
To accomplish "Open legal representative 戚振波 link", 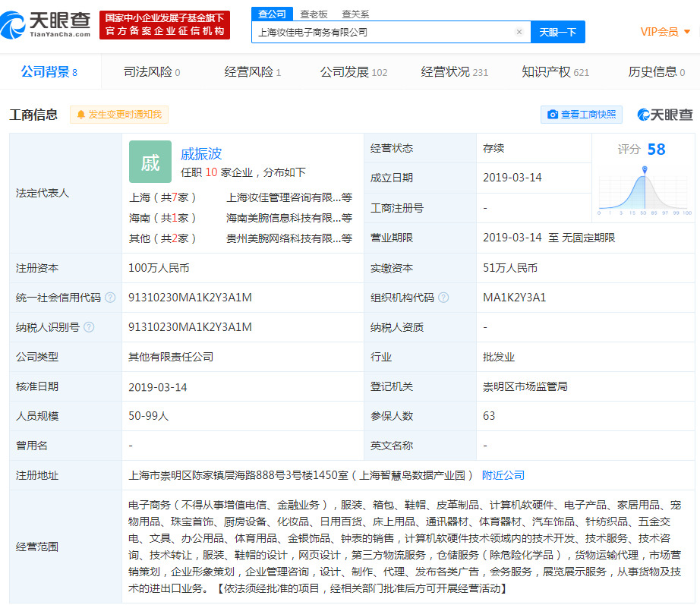I will click(x=201, y=154).
